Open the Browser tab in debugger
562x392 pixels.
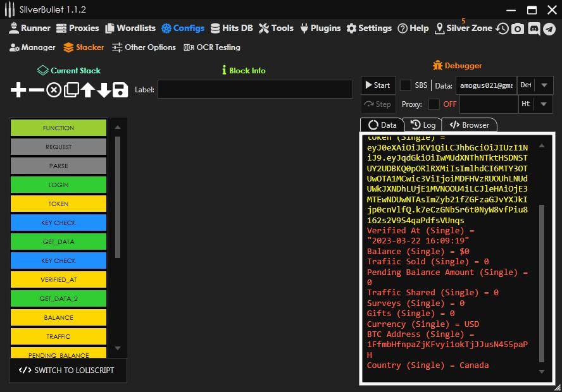[469, 125]
